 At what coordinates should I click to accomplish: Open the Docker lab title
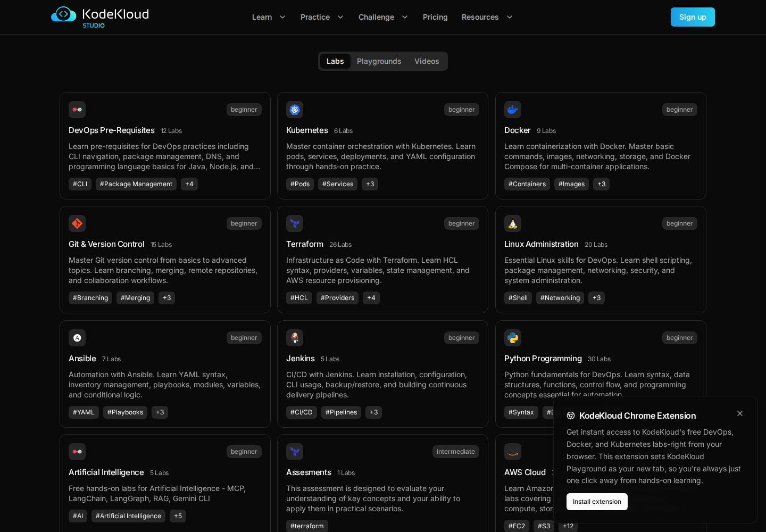click(x=517, y=130)
